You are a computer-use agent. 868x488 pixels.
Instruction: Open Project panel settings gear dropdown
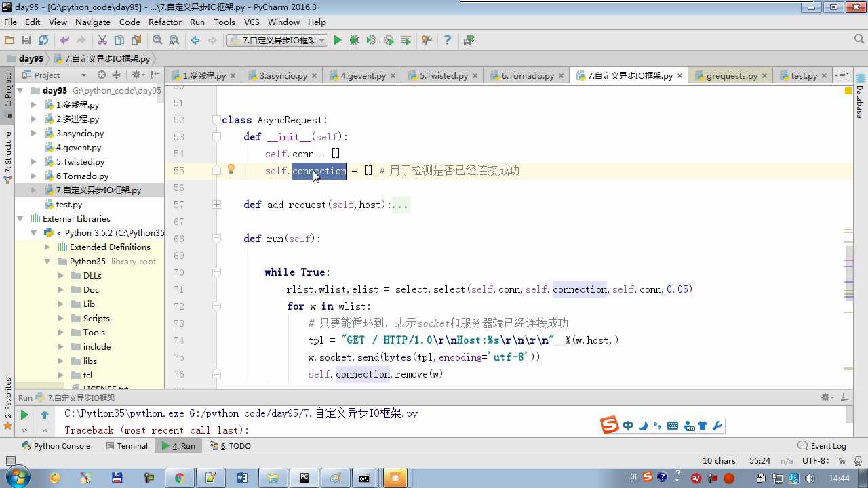click(x=138, y=75)
